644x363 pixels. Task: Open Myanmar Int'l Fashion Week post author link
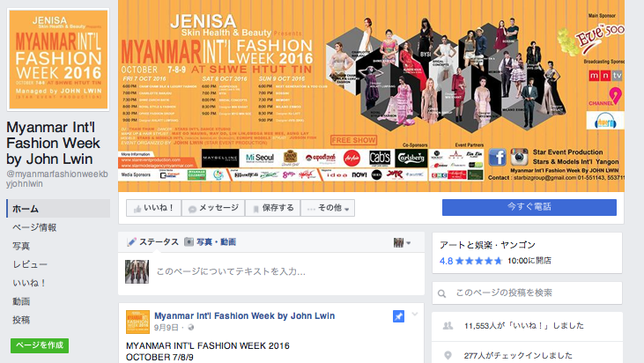(x=244, y=315)
